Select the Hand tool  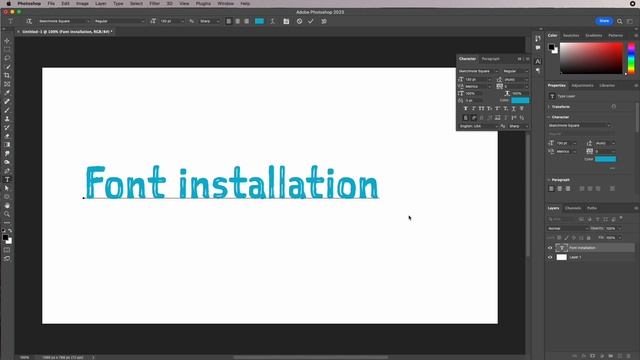[7, 205]
